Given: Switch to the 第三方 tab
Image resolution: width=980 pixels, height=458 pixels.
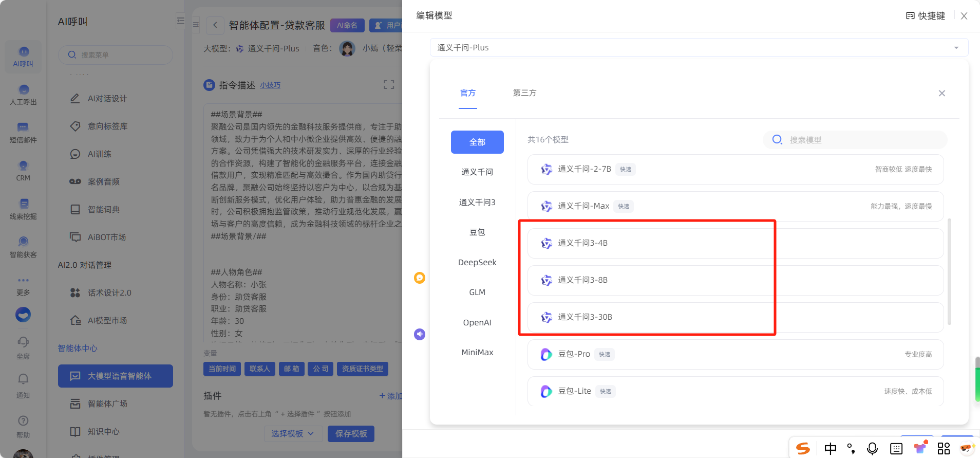Looking at the screenshot, I should (524, 93).
